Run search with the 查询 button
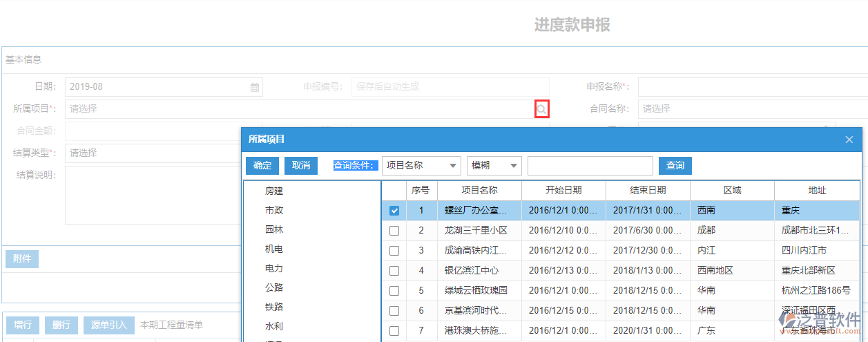The width and height of the screenshot is (868, 342). point(675,166)
